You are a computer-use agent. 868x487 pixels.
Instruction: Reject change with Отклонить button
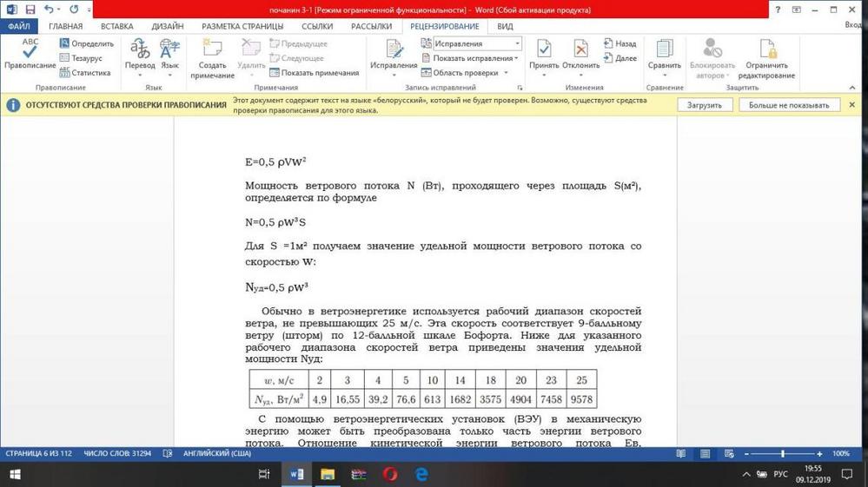(580, 56)
